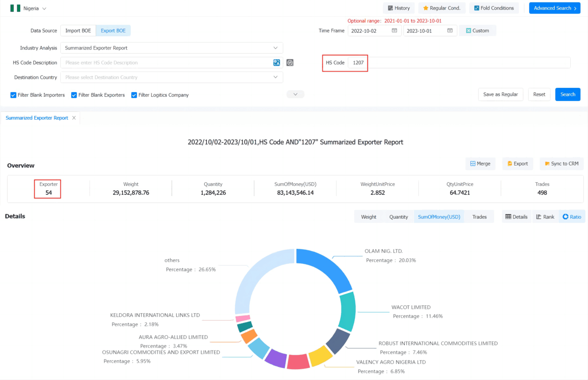The height and width of the screenshot is (380, 588).
Task: Select Import BOE data source
Action: point(78,31)
